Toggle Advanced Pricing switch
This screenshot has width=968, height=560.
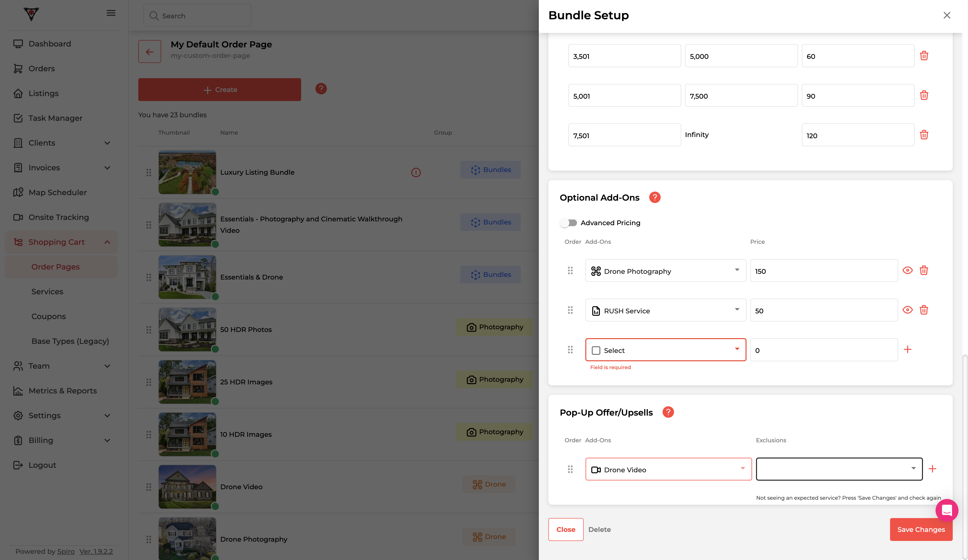click(568, 223)
